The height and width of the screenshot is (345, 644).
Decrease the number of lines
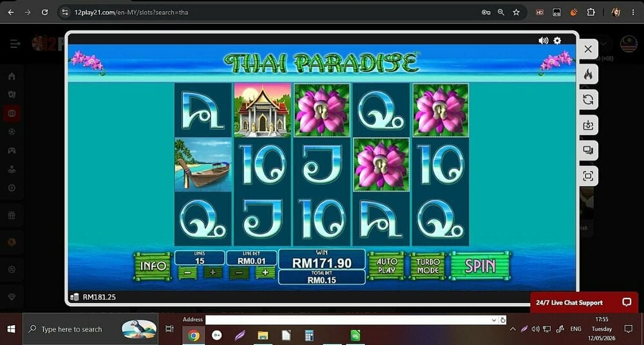pyautogui.click(x=187, y=272)
